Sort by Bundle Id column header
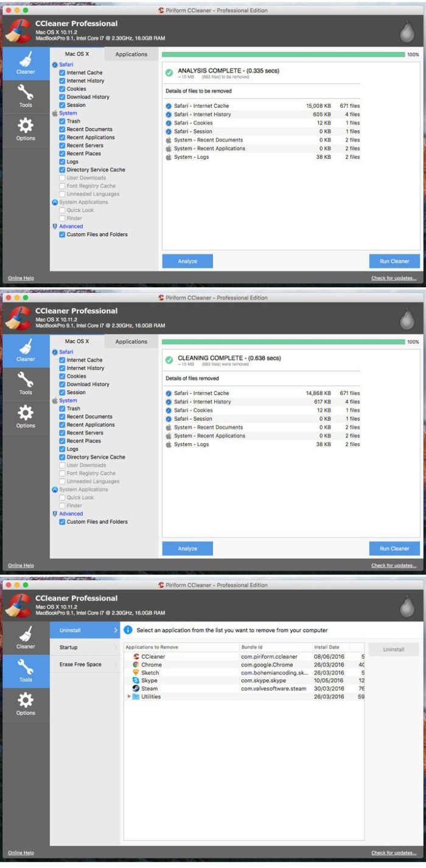426x868 pixels. [x=276, y=647]
